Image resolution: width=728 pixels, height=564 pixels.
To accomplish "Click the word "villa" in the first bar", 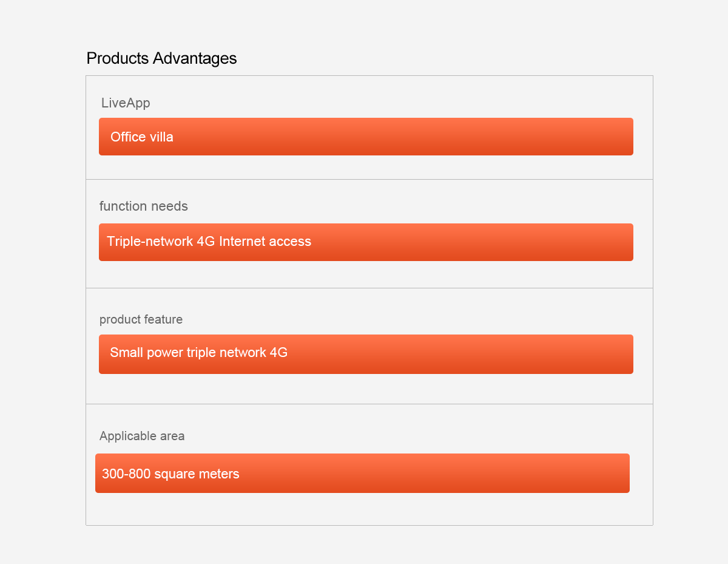I will click(x=161, y=137).
